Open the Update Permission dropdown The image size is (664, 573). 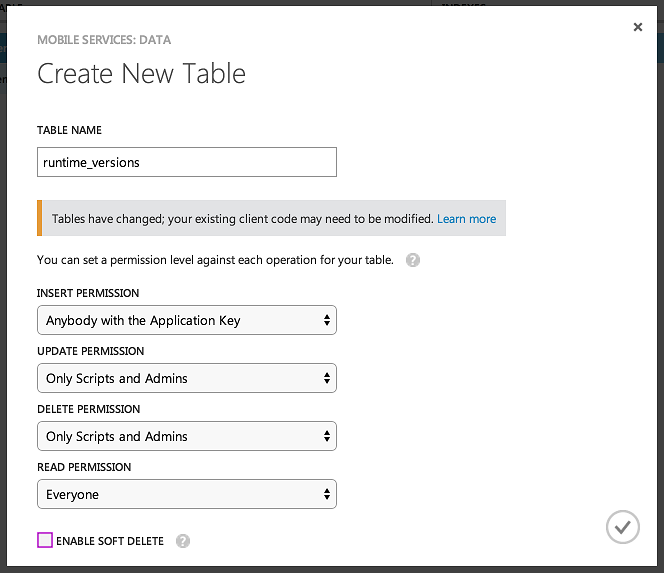[x=187, y=378]
